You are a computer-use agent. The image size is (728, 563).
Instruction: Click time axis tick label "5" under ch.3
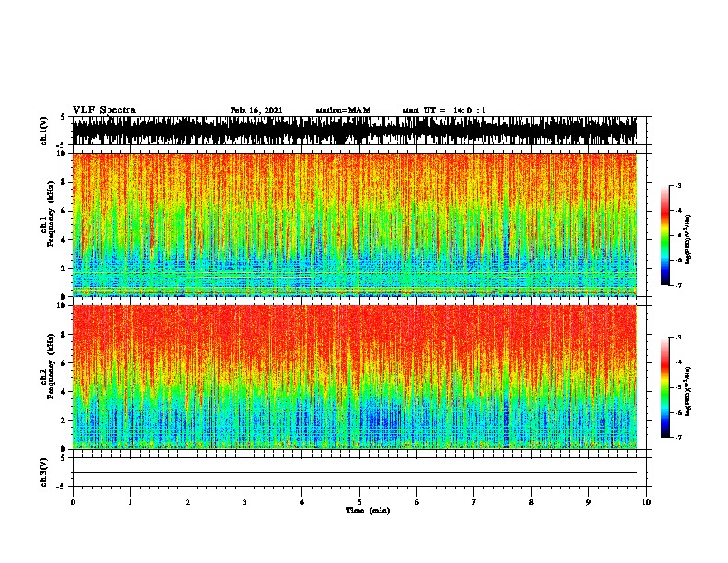(x=359, y=501)
